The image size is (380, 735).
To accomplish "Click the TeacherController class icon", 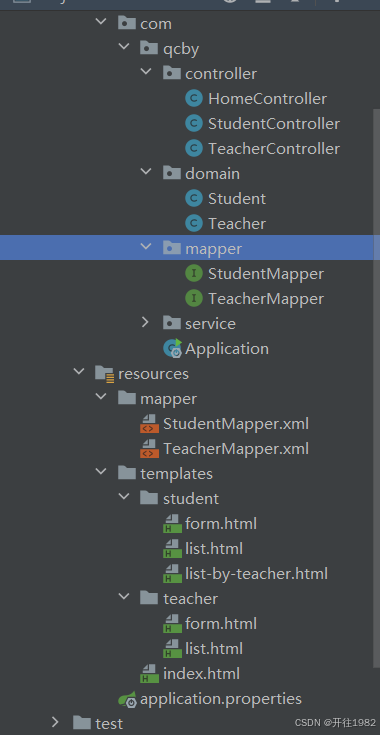I will pos(194,149).
